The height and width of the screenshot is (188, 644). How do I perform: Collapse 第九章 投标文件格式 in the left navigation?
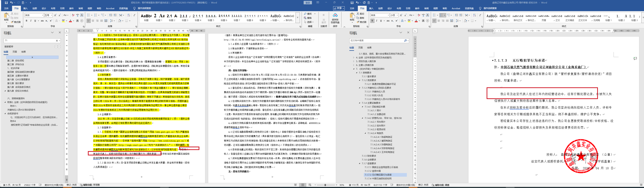point(5,91)
